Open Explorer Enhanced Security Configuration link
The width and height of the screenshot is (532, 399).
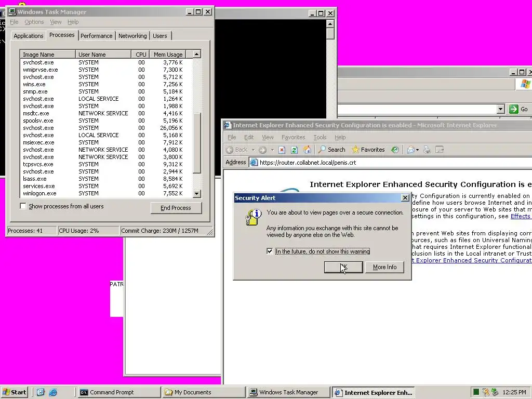tap(472, 260)
